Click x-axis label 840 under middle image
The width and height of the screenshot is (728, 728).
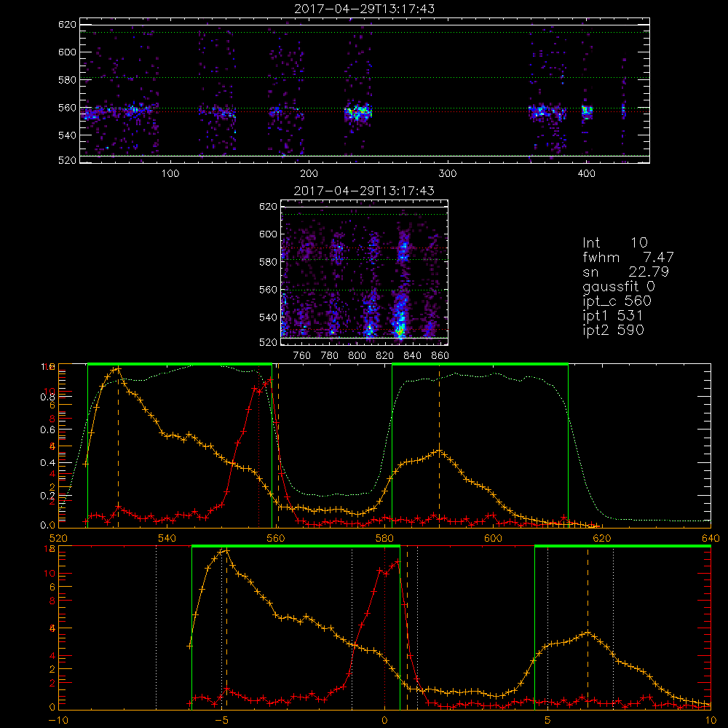tap(412, 356)
